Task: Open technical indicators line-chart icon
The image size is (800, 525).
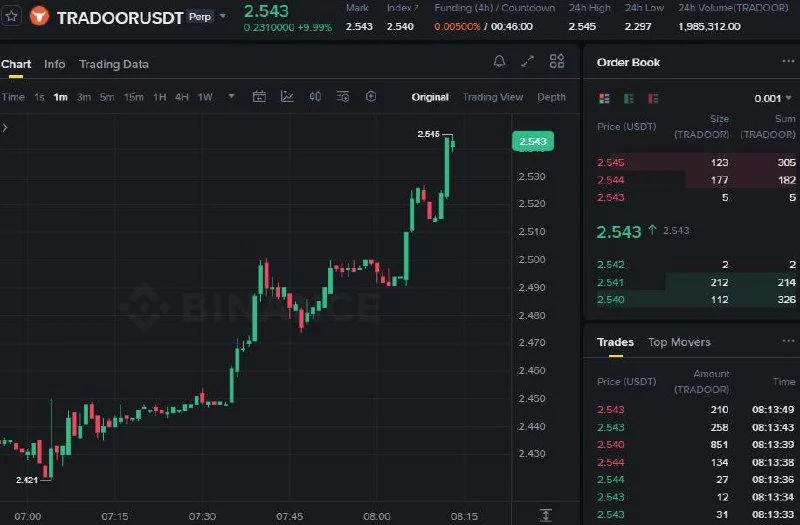Action: click(287, 96)
